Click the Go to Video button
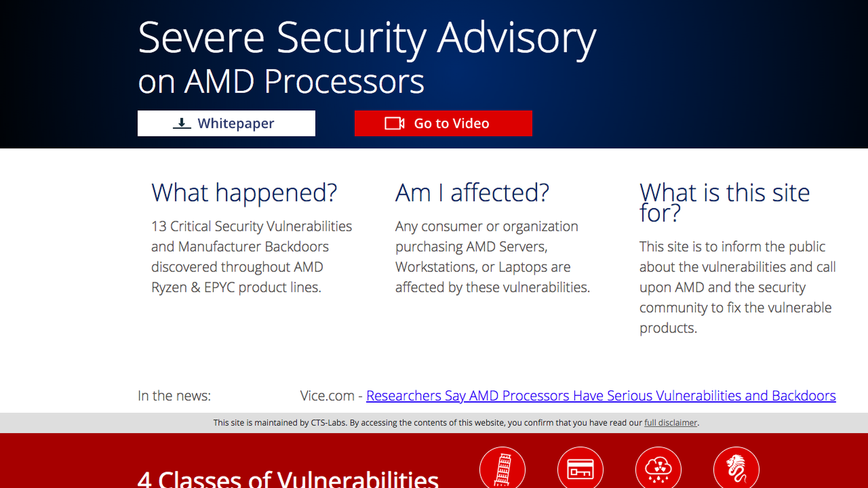Screen dimensions: 868x488 click(443, 123)
